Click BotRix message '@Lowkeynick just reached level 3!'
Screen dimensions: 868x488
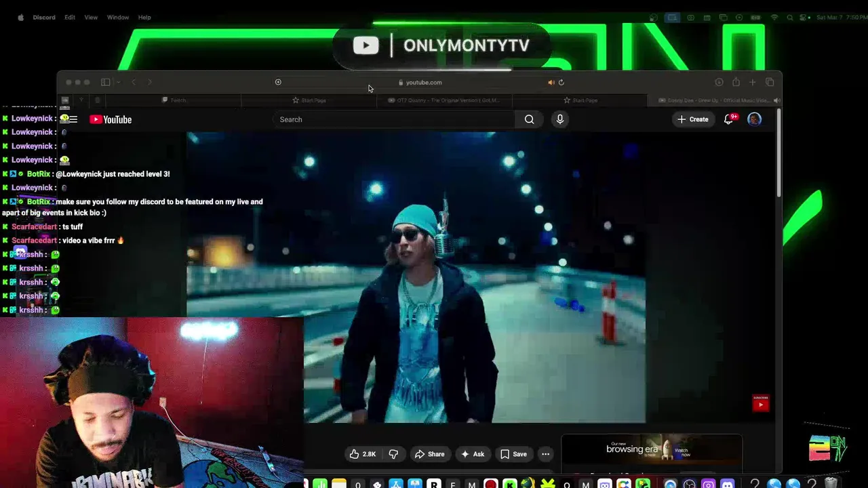coord(113,174)
